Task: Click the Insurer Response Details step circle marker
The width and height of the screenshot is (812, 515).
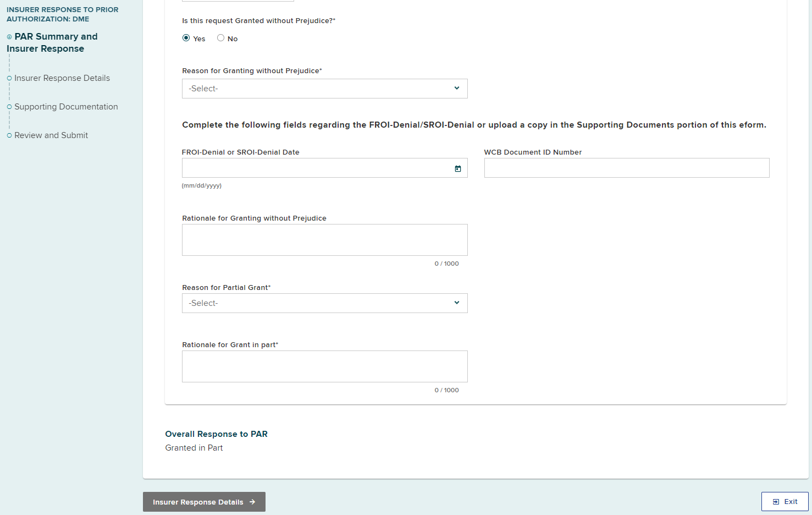Action: tap(9, 78)
